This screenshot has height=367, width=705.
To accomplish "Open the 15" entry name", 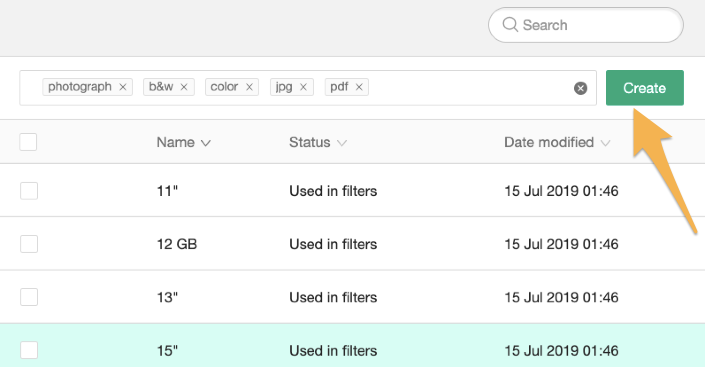I will [x=167, y=350].
